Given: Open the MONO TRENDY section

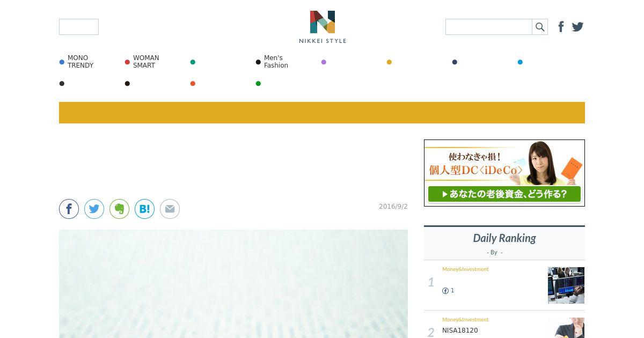Looking at the screenshot, I should point(80,62).
